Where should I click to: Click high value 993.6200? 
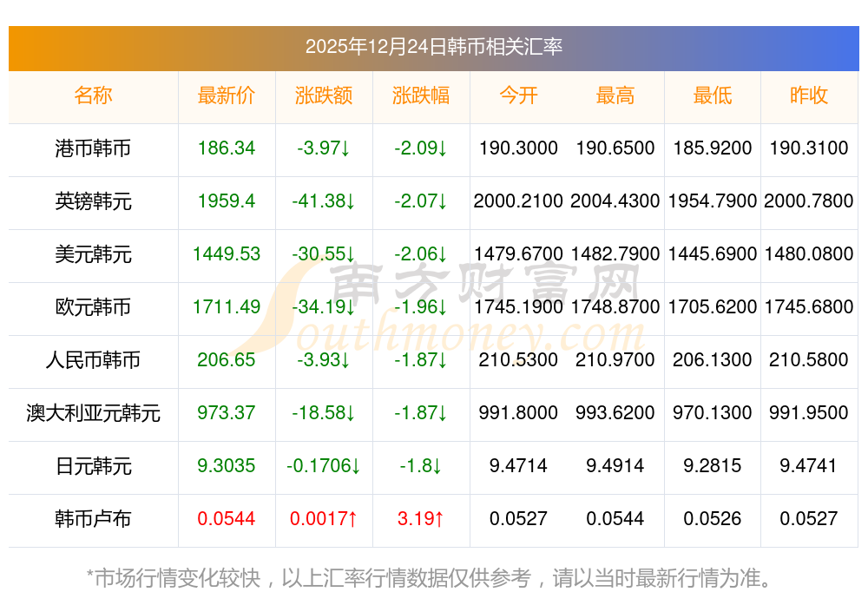(615, 413)
